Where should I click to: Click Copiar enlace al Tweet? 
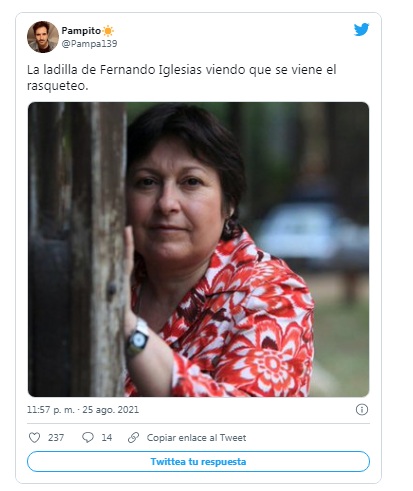pyautogui.click(x=196, y=438)
